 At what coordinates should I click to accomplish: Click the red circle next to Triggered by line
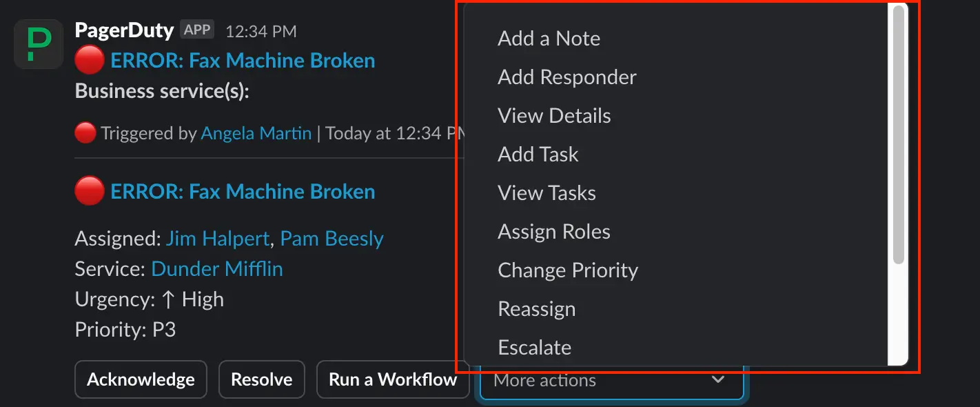pyautogui.click(x=84, y=132)
